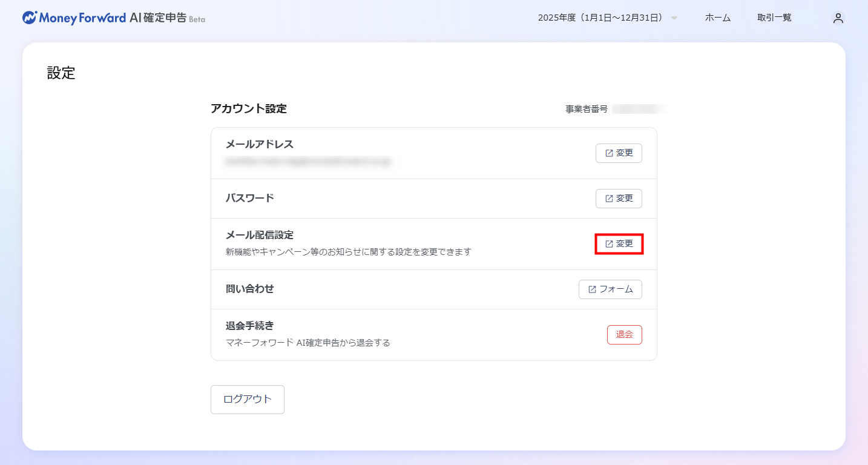Viewport: 868px width, 465px height.
Task: Click the AI確定申告 product name in header
Action: click(157, 18)
